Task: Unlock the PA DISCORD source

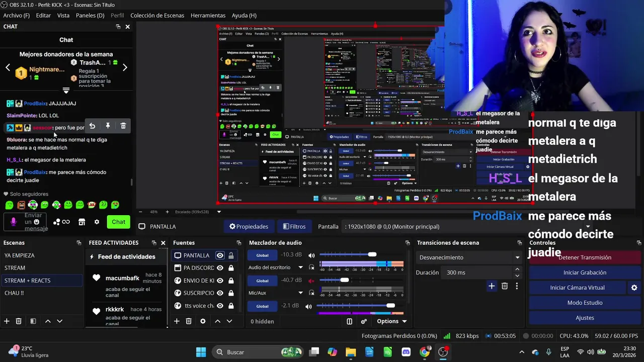Action: [231, 268]
